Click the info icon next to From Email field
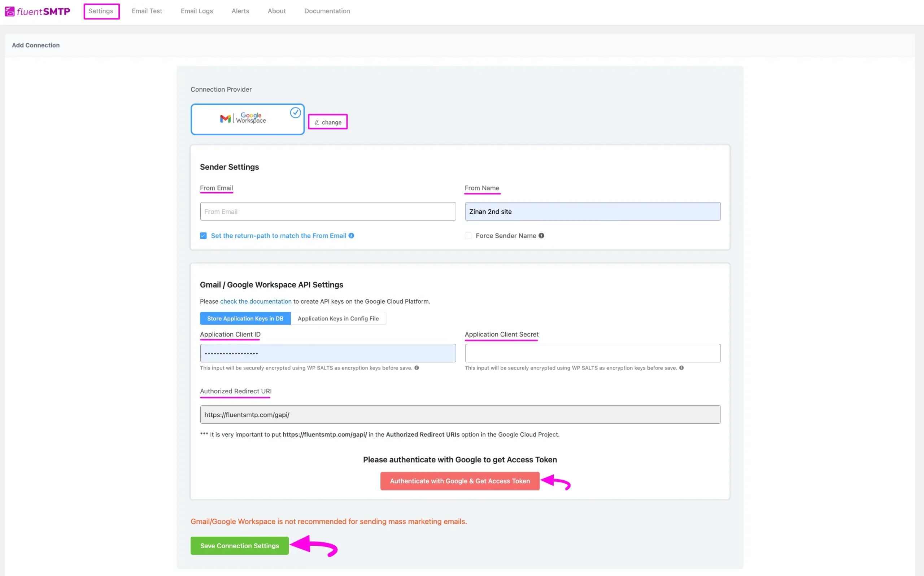Screen dimensions: 924x576 pos(352,236)
